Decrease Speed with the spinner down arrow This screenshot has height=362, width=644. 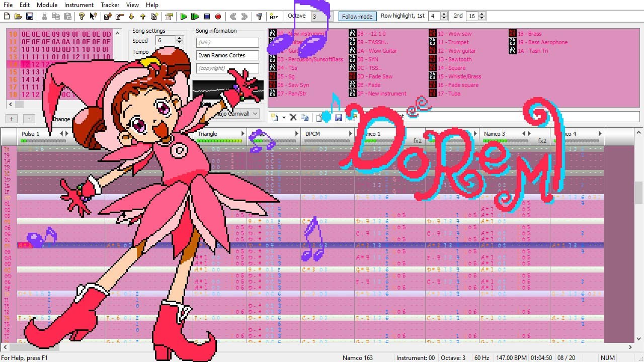tap(180, 43)
